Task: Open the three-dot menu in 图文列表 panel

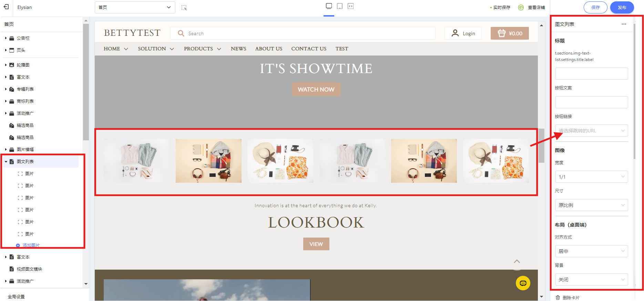Action: 624,24
